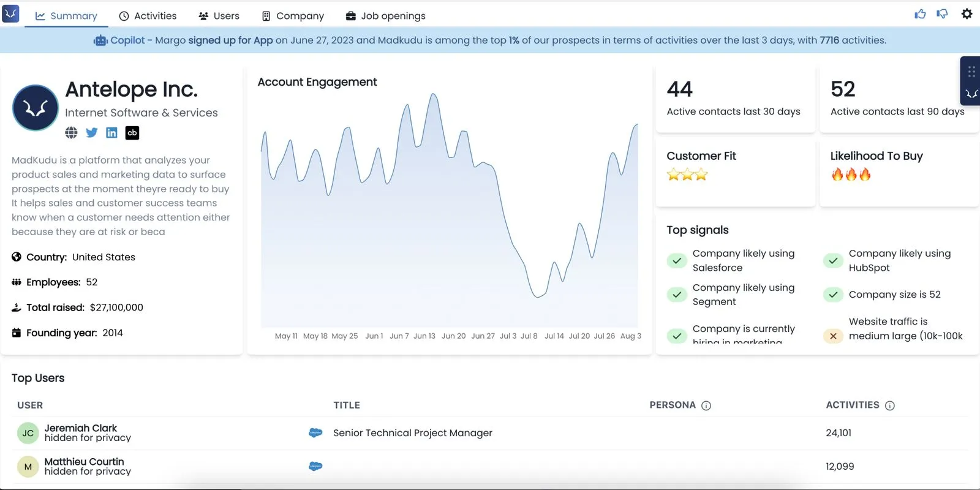Image resolution: width=980 pixels, height=490 pixels.
Task: Go to the Users tab
Action: [x=219, y=16]
